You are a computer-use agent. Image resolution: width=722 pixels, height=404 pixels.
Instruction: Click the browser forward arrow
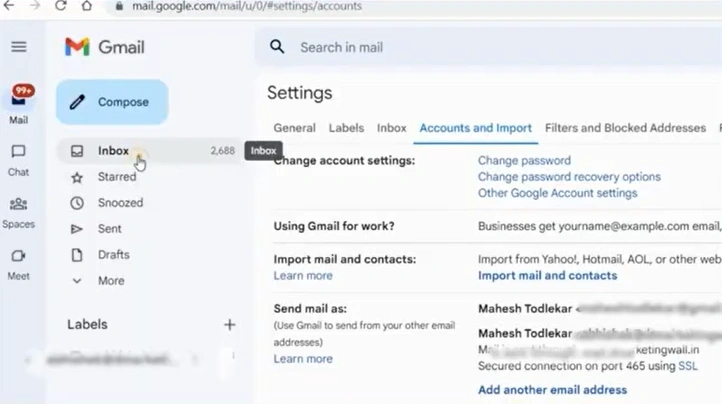35,6
